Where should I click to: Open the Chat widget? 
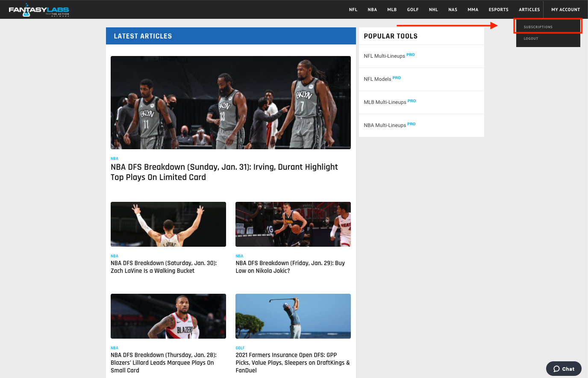(x=564, y=369)
